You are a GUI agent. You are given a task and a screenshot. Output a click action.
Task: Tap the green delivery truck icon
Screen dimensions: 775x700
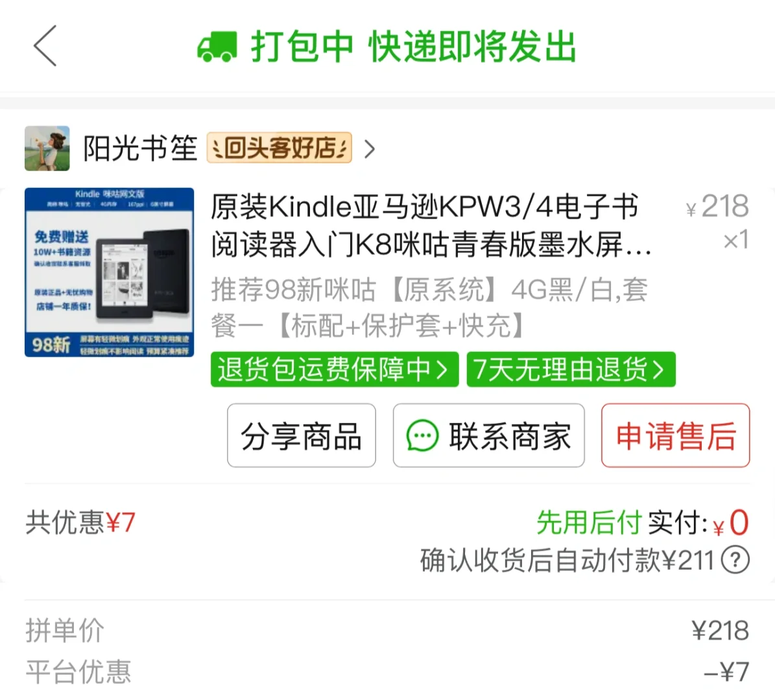pyautogui.click(x=217, y=46)
